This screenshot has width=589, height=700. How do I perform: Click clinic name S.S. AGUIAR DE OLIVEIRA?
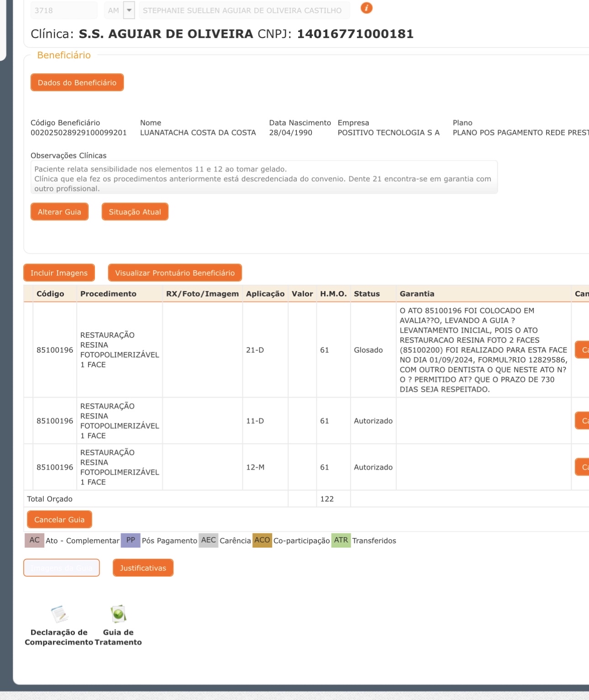coord(166,34)
